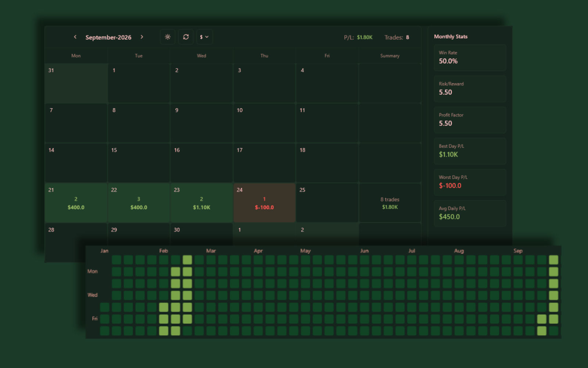Open the weekly summary showing 8 trades $1.80K

click(390, 203)
